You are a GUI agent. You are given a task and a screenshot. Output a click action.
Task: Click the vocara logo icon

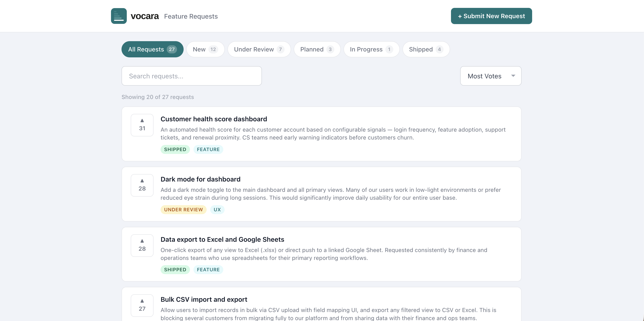click(x=119, y=16)
